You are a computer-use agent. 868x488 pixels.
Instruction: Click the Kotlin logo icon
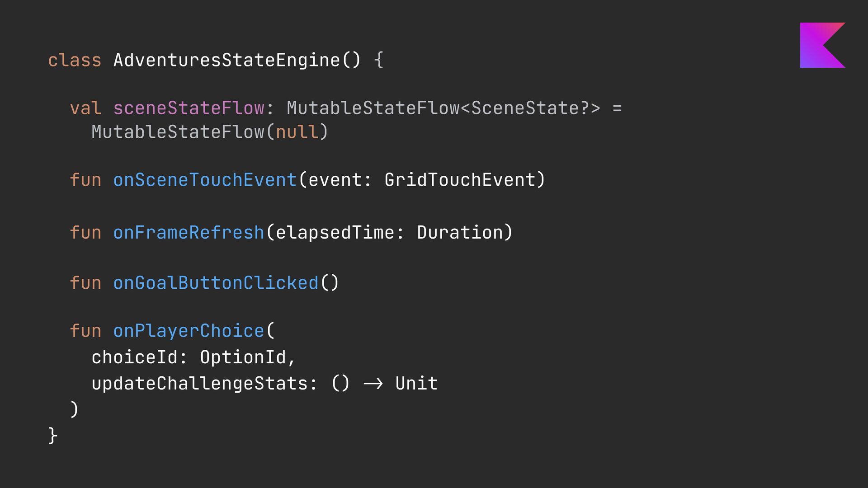(x=822, y=45)
